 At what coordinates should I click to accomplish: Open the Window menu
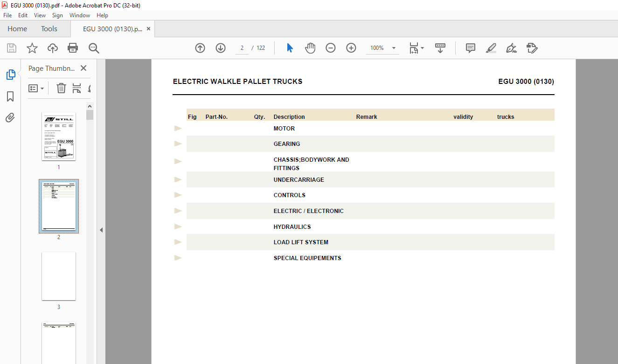80,15
